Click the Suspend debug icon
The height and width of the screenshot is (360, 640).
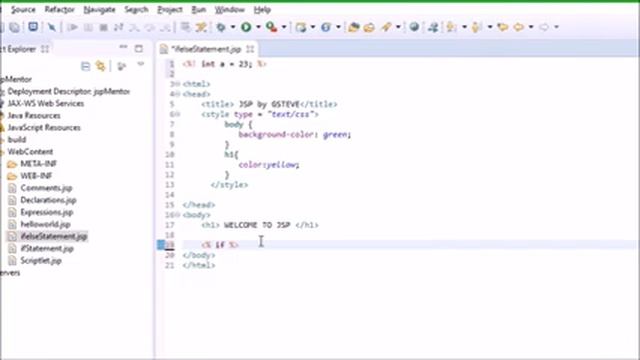click(x=88, y=27)
